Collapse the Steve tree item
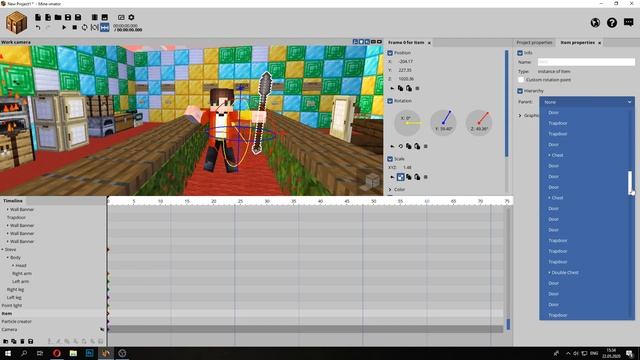The height and width of the screenshot is (360, 640). pyautogui.click(x=2, y=249)
